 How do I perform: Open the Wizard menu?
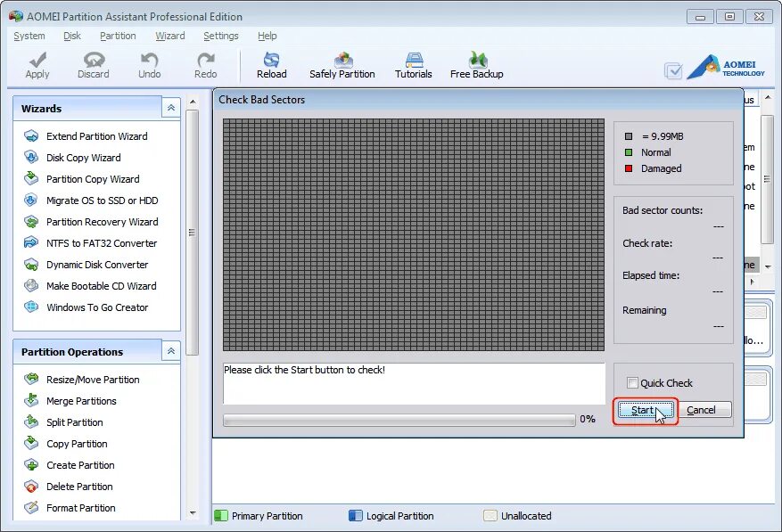170,36
